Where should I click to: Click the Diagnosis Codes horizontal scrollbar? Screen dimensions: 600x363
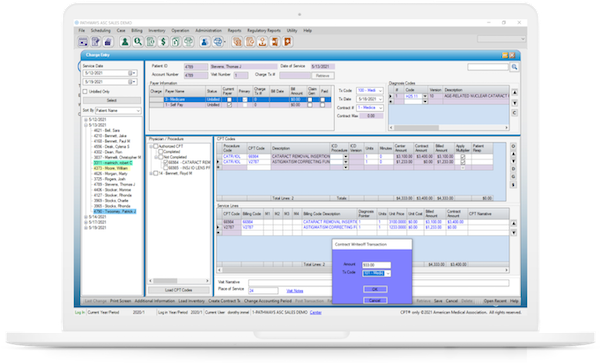(x=449, y=127)
